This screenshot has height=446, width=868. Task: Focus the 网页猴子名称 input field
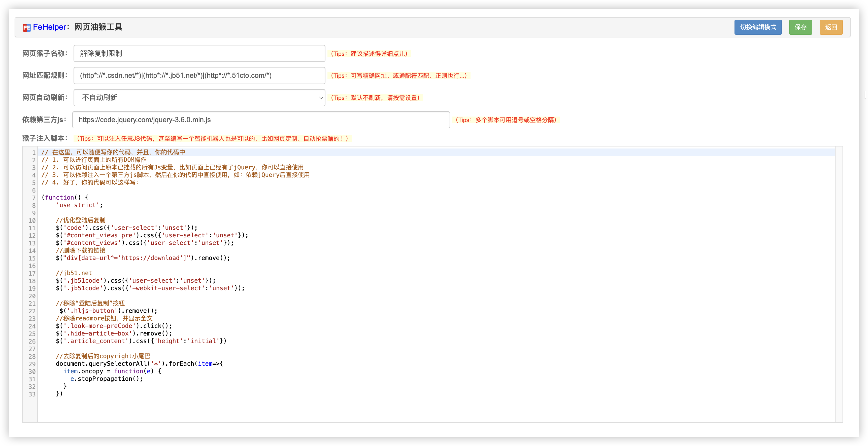point(199,54)
